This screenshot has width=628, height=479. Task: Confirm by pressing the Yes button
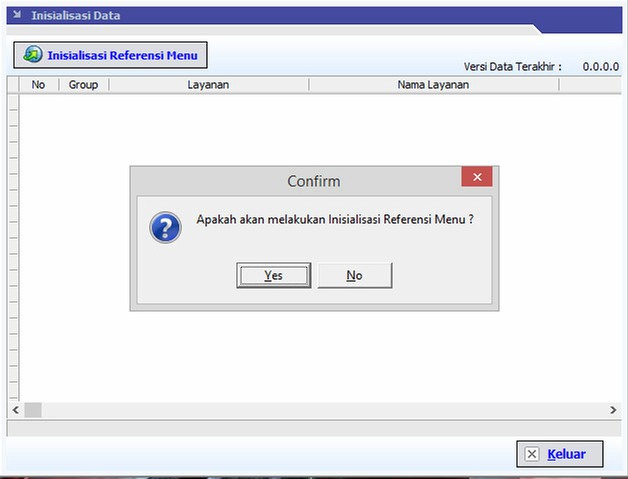(273, 275)
